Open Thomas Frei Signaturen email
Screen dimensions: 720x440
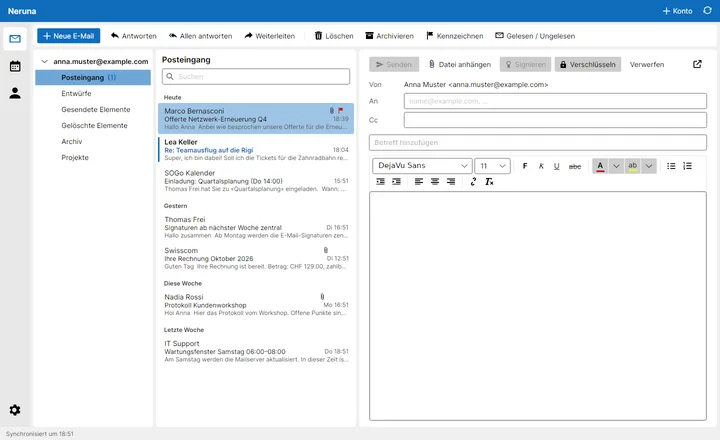click(256, 227)
